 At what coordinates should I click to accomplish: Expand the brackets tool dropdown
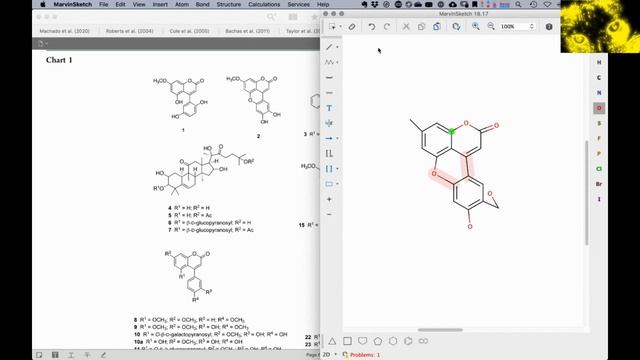pos(337,169)
